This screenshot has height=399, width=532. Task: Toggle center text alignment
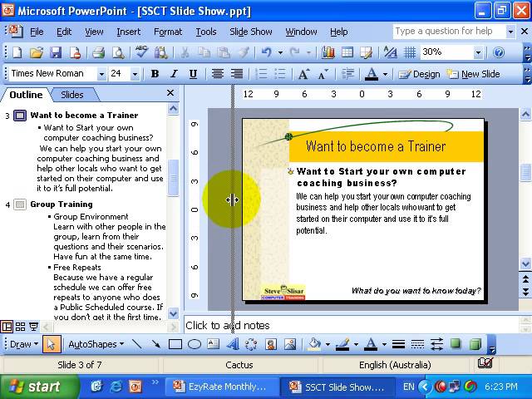click(218, 74)
